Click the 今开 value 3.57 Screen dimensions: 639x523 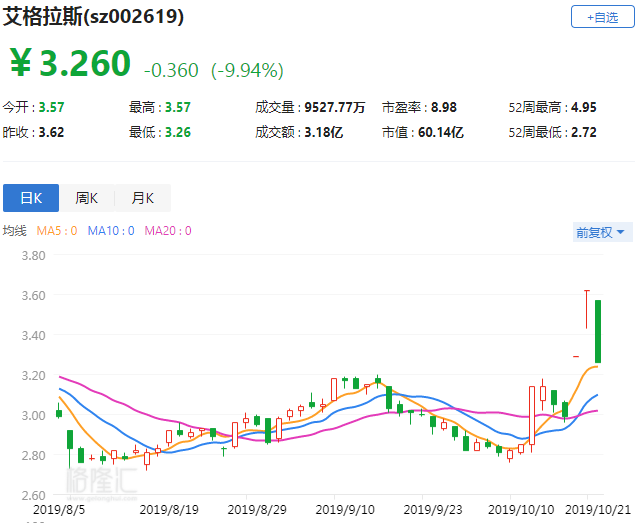coord(51,107)
